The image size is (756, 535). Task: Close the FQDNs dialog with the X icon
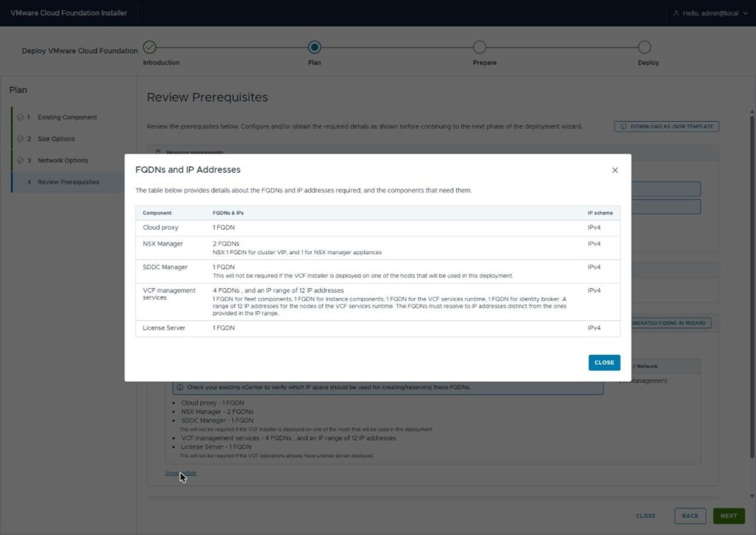[615, 170]
